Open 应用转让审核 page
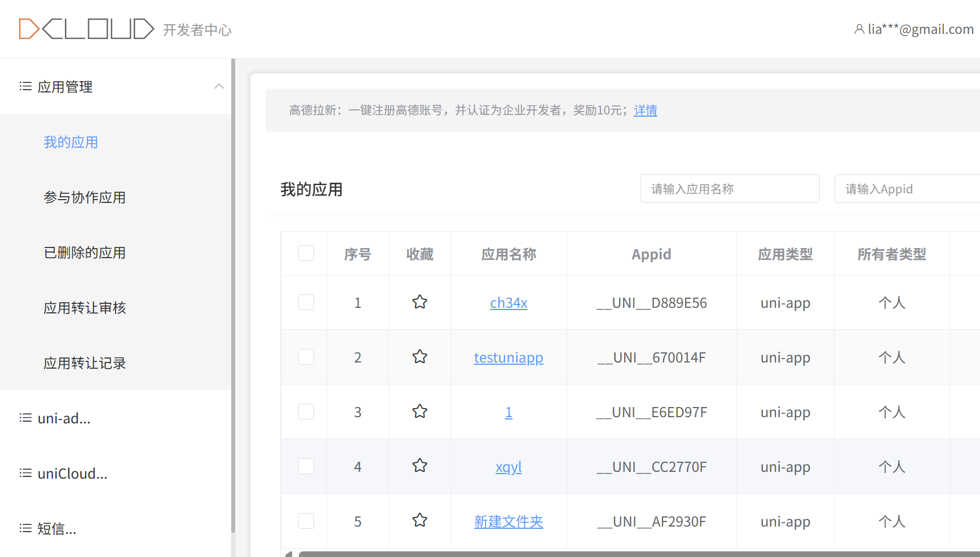 [x=85, y=308]
